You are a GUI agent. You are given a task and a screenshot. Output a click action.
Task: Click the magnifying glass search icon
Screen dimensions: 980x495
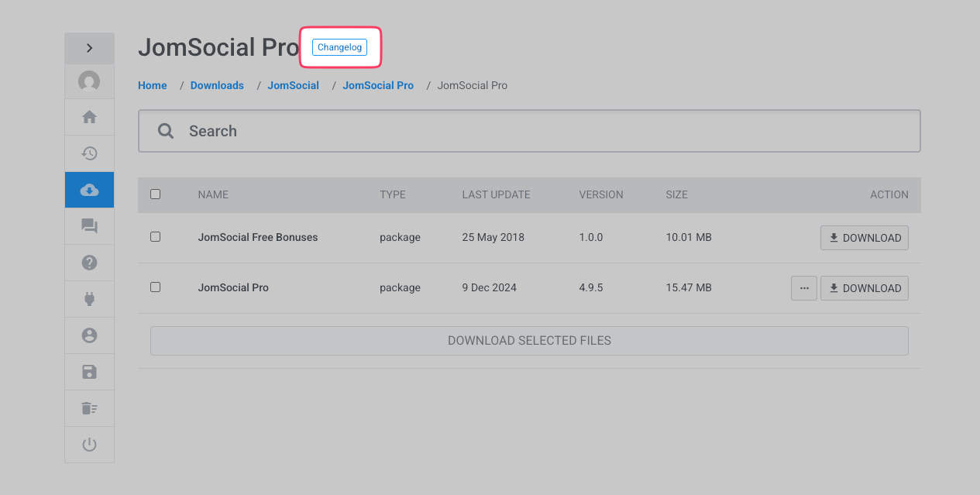(x=166, y=131)
